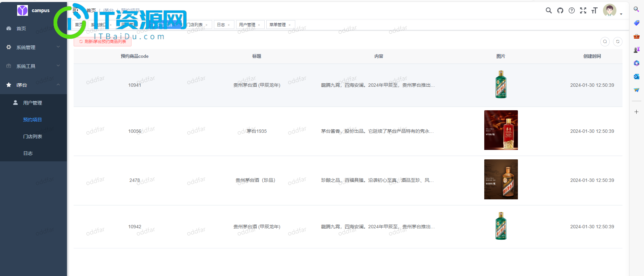Open browser sidebar paper-plane icon
Viewport: 644px width, 276px height.
point(636,90)
